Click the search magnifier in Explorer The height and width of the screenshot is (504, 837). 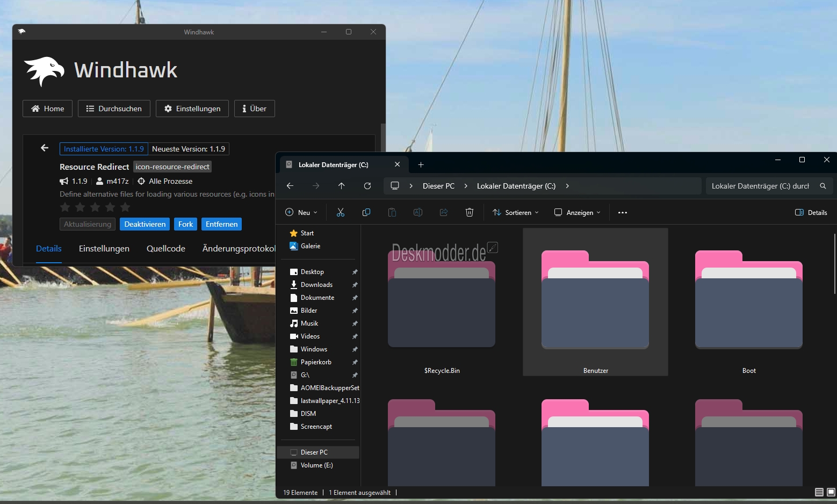[x=823, y=186]
